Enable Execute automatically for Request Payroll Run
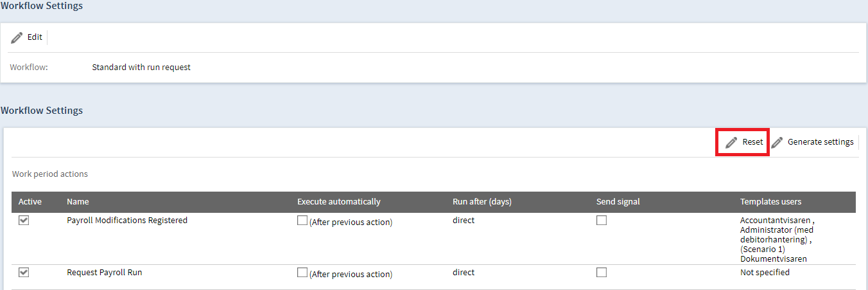The height and width of the screenshot is (290, 868). 302,273
